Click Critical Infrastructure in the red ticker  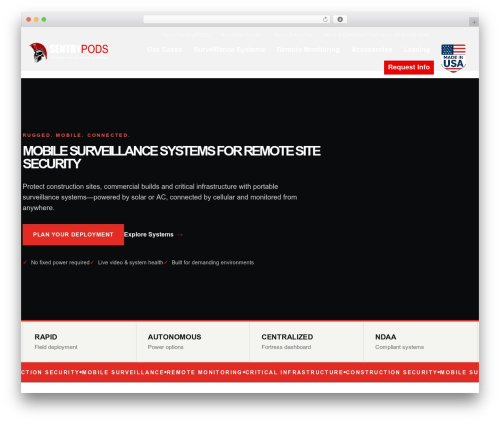tap(294, 372)
